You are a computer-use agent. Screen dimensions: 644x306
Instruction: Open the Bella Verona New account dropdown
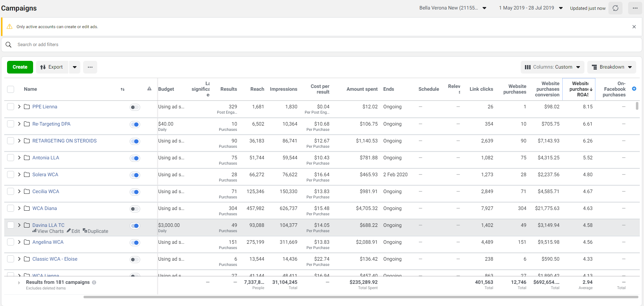453,8
